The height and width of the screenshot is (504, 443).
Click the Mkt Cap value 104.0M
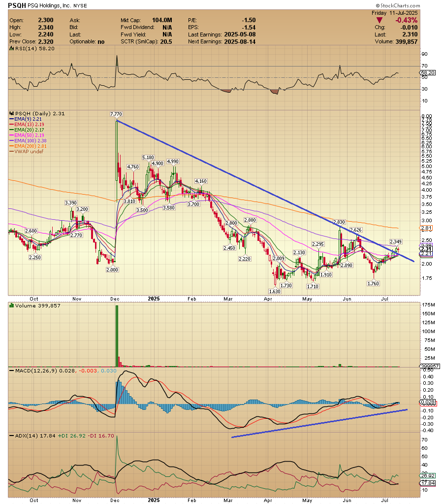click(162, 20)
